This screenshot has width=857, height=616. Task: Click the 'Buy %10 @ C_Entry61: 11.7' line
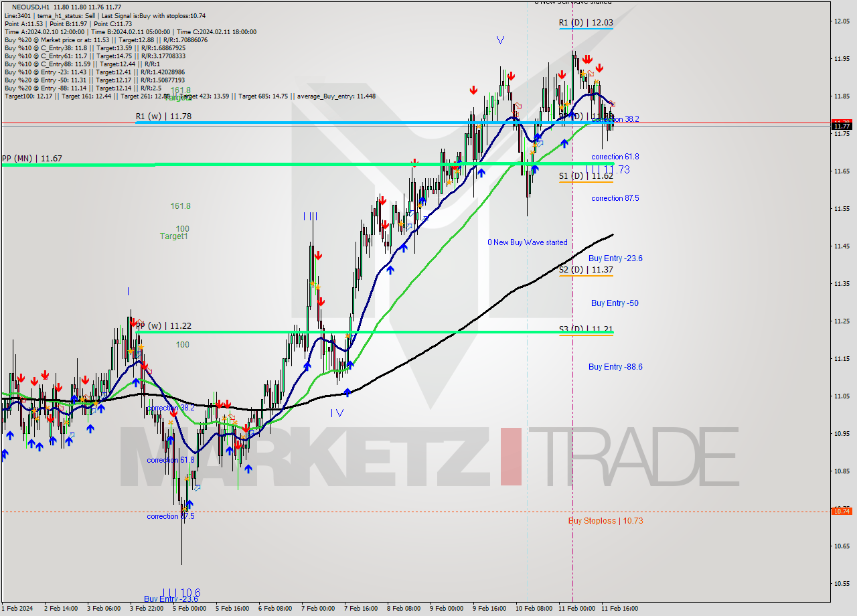(95, 56)
